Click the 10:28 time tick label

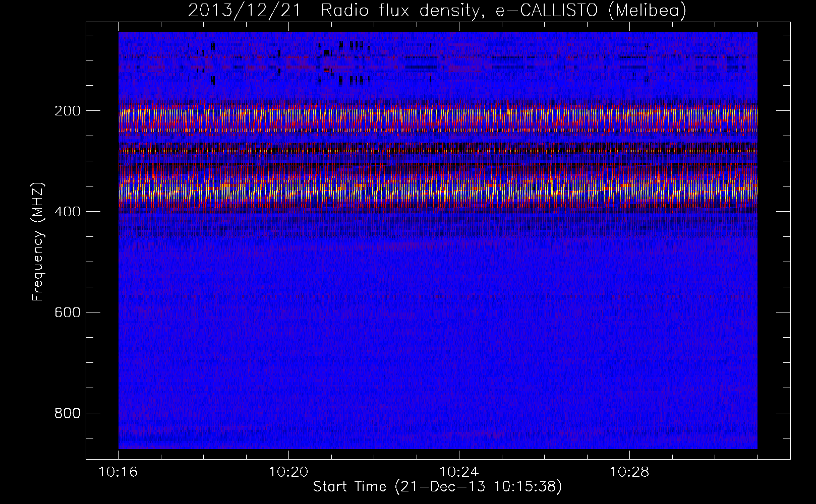[x=629, y=472]
